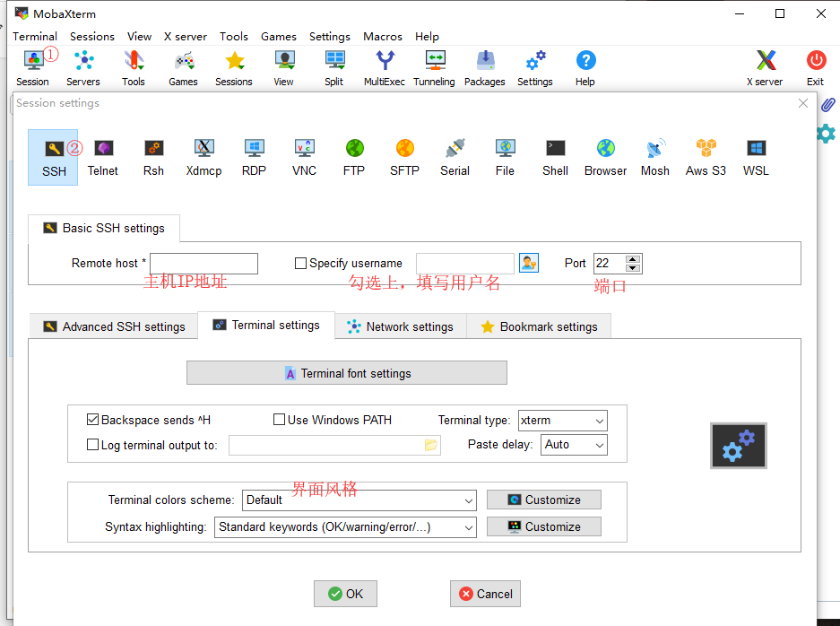Image resolution: width=840 pixels, height=626 pixels.
Task: Choose the WSL session type
Action: [756, 158]
